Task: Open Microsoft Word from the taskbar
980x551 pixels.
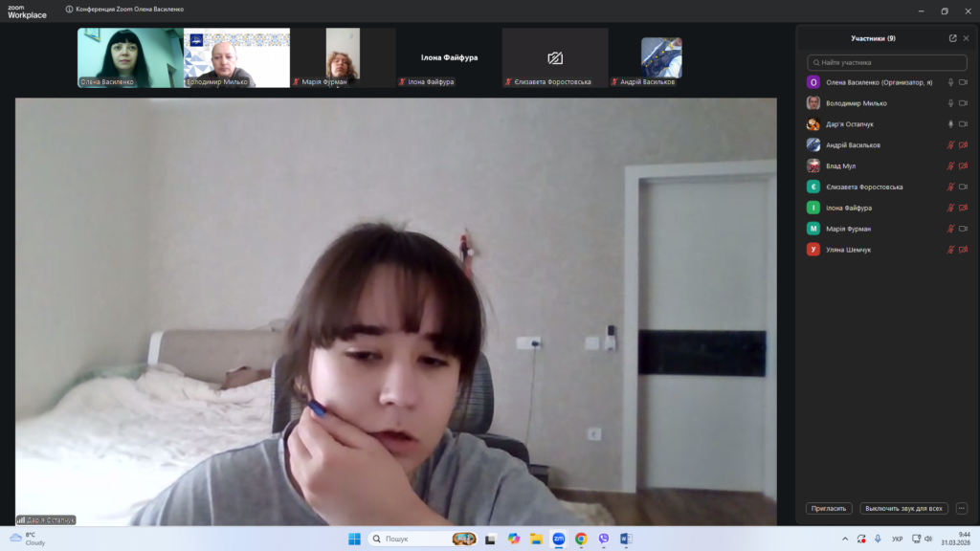Action: [x=626, y=539]
